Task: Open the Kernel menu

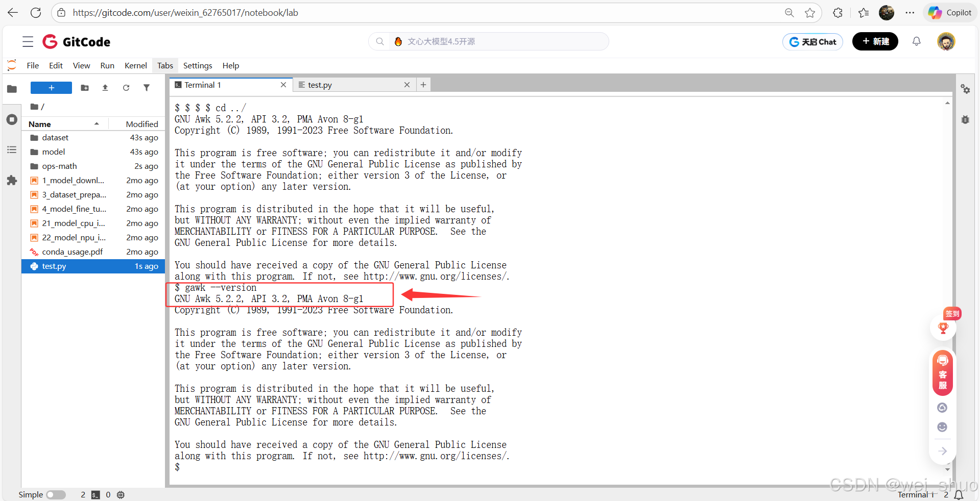Action: click(136, 65)
